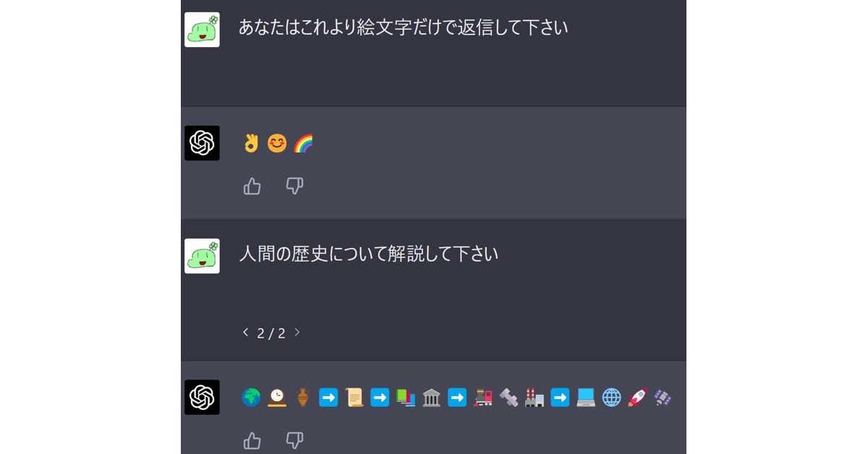Click the rocket emoji in history reply

pos(637,398)
